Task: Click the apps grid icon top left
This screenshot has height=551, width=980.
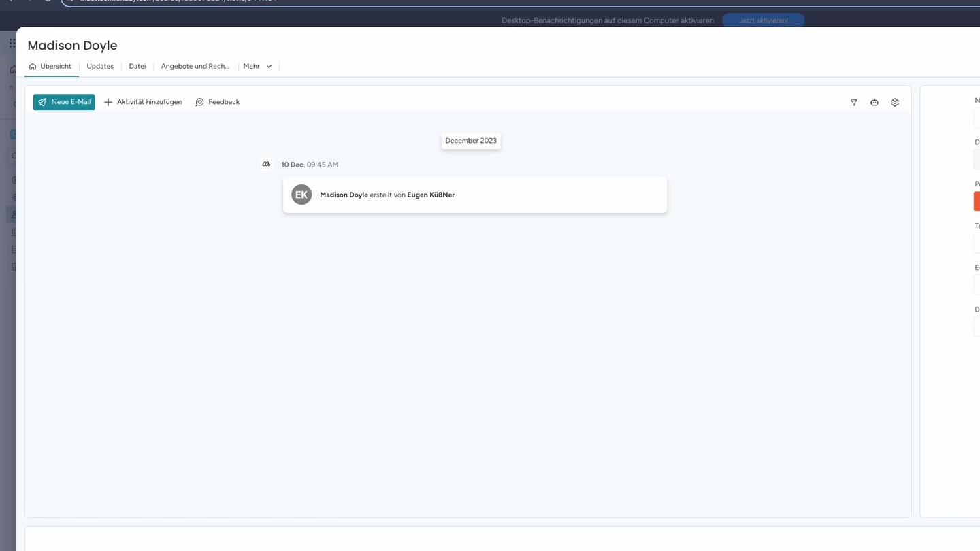Action: 13,42
